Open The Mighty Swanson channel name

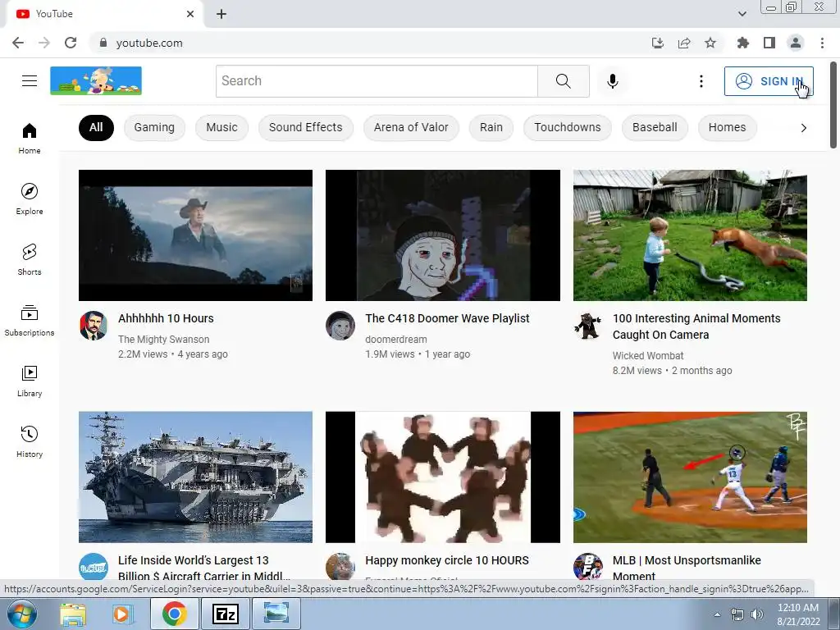click(x=163, y=339)
